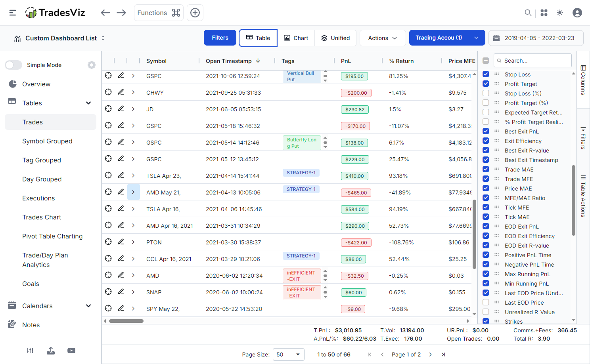Open the Page Size dropdown

coord(288,354)
